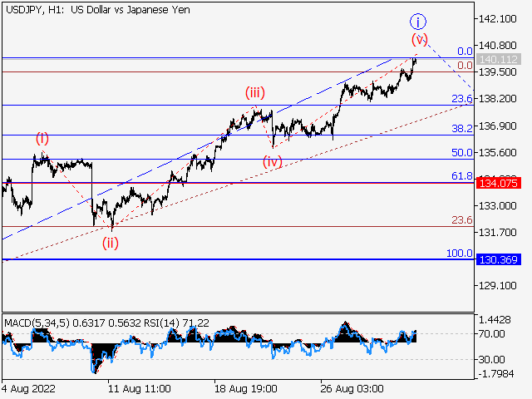The height and width of the screenshot is (399, 532).
Task: Click the red 23.6 Fibonacci label
Action: pyautogui.click(x=462, y=220)
